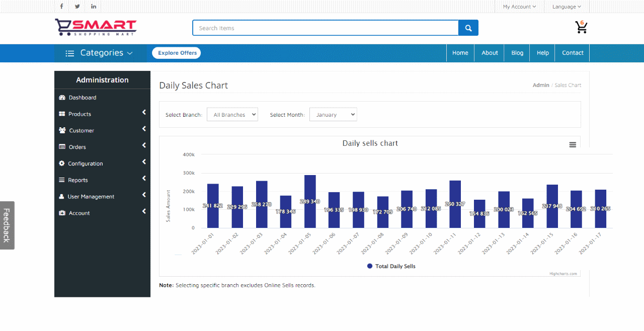Click the User Management icon
Screen dimensions: 644x331
(62, 196)
